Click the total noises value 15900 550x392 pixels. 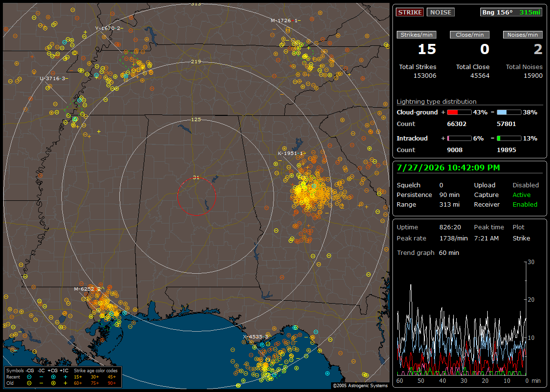533,76
